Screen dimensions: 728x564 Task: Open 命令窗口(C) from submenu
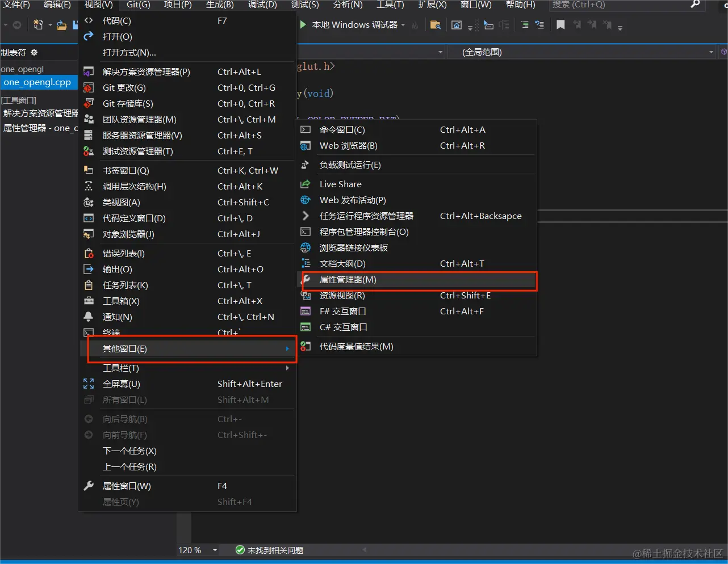click(x=417, y=130)
